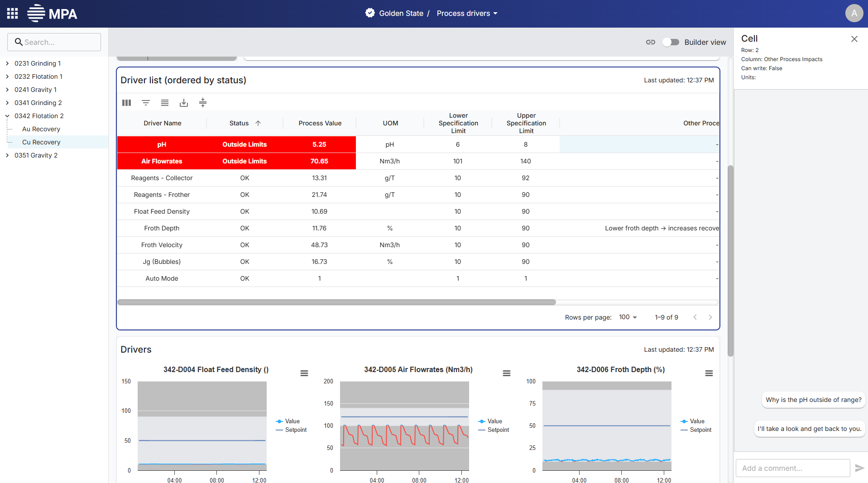Click the row height compress icon

click(x=203, y=103)
